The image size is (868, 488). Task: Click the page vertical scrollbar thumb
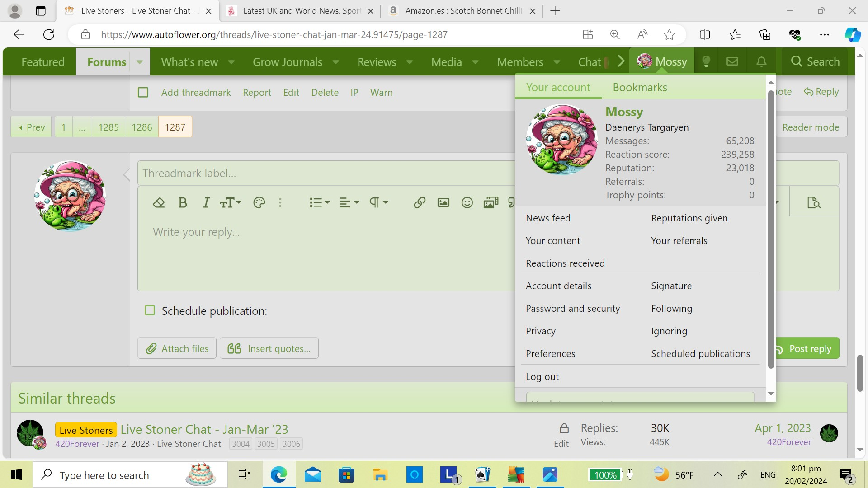point(860,373)
